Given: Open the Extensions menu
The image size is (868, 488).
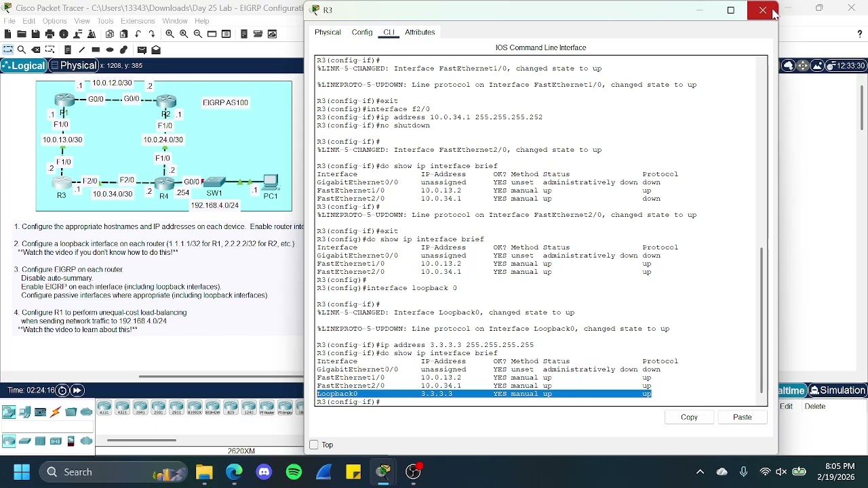Looking at the screenshot, I should (x=138, y=21).
